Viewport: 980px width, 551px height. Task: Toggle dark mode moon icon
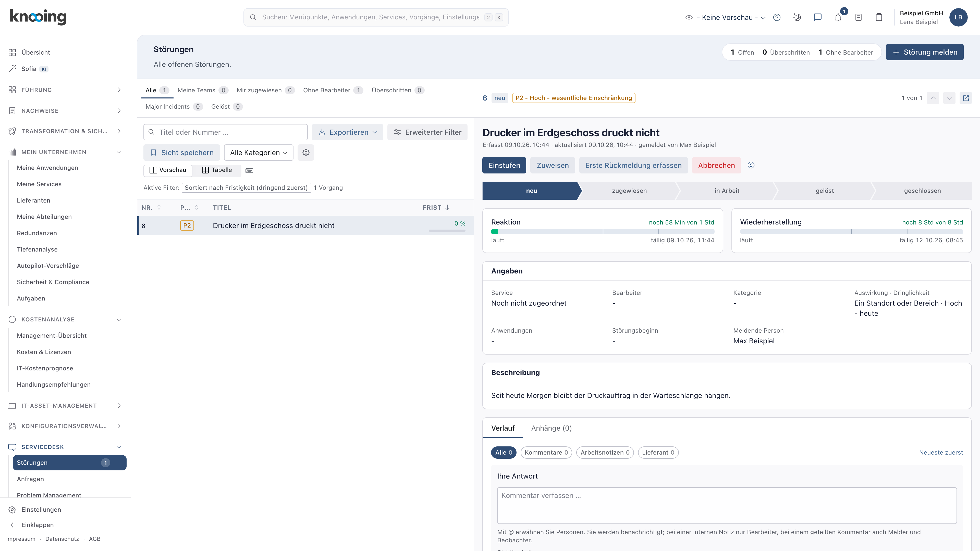point(797,18)
